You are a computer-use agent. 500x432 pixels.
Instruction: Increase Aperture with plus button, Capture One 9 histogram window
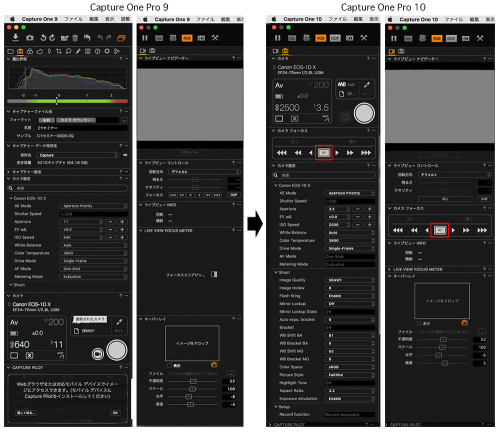click(122, 222)
